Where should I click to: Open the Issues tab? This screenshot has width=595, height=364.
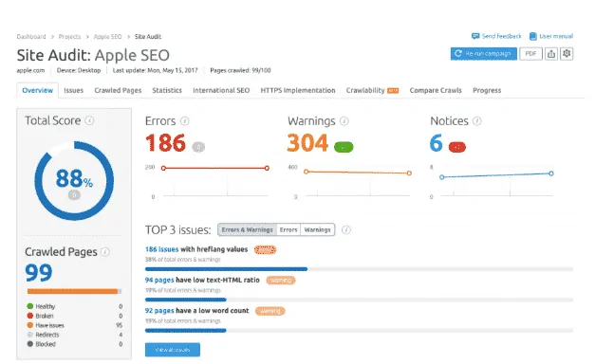click(x=74, y=90)
